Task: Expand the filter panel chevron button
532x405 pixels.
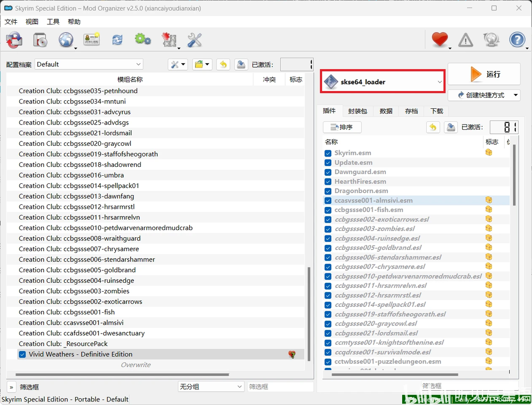Action: point(11,387)
